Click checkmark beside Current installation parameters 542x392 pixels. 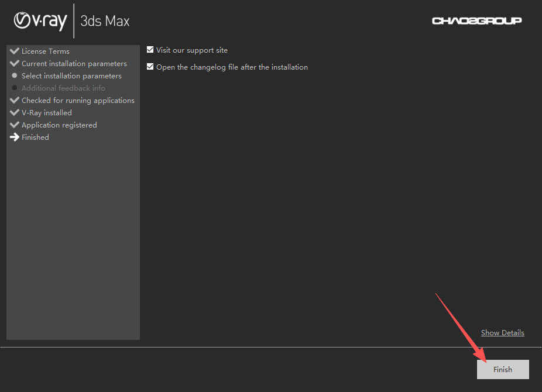click(x=15, y=63)
